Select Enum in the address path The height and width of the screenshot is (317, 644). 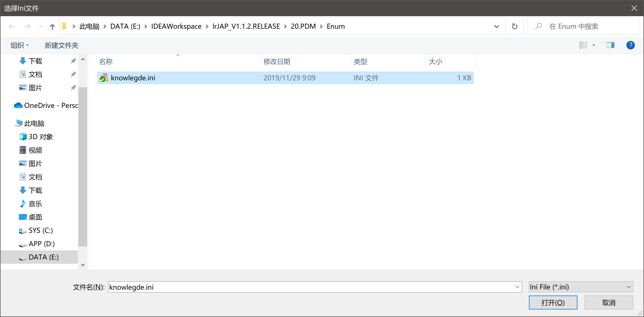[x=336, y=26]
